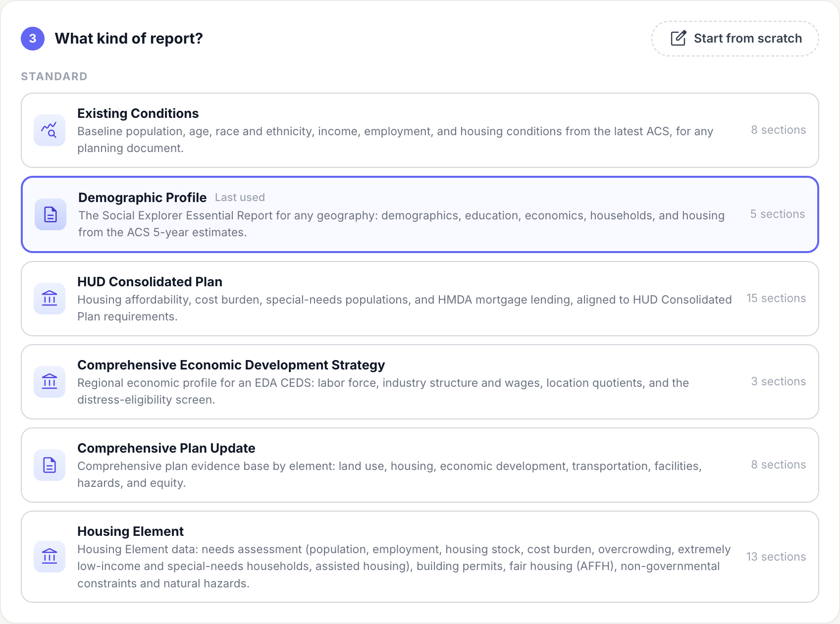Click the Comprehensive Plan Update description text
Viewport: 840px width, 624px height.
[x=389, y=474]
